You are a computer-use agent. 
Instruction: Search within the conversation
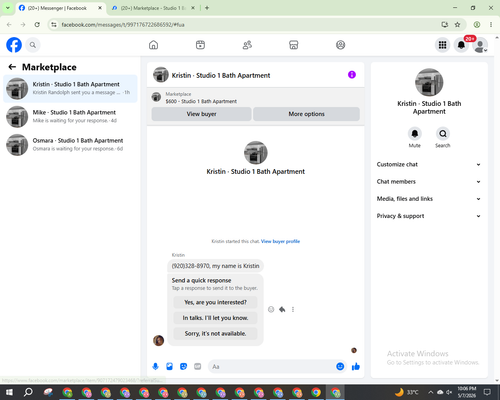pyautogui.click(x=443, y=134)
